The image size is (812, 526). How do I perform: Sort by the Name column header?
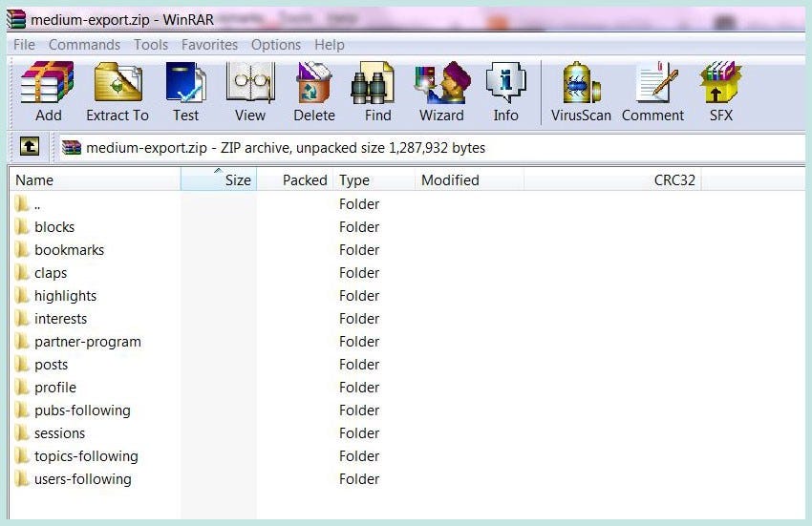click(x=95, y=179)
